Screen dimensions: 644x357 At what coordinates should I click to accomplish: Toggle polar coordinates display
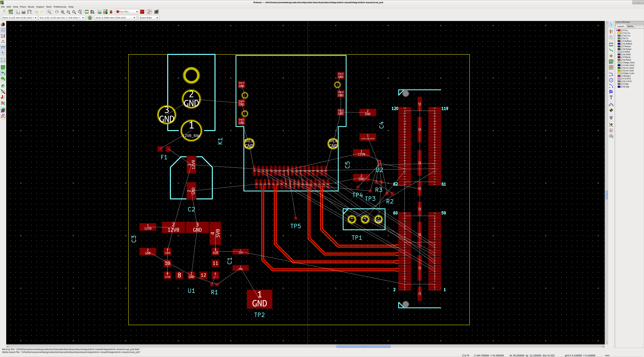[3, 36]
